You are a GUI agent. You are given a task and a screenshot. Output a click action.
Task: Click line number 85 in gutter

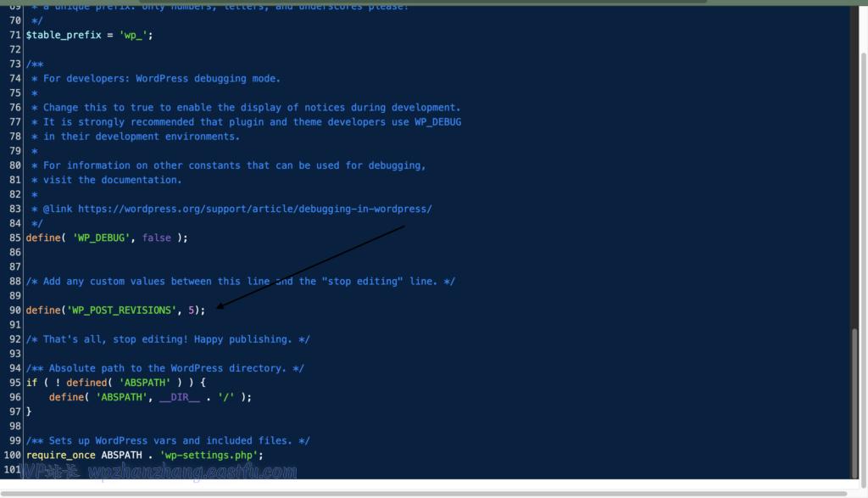(15, 238)
